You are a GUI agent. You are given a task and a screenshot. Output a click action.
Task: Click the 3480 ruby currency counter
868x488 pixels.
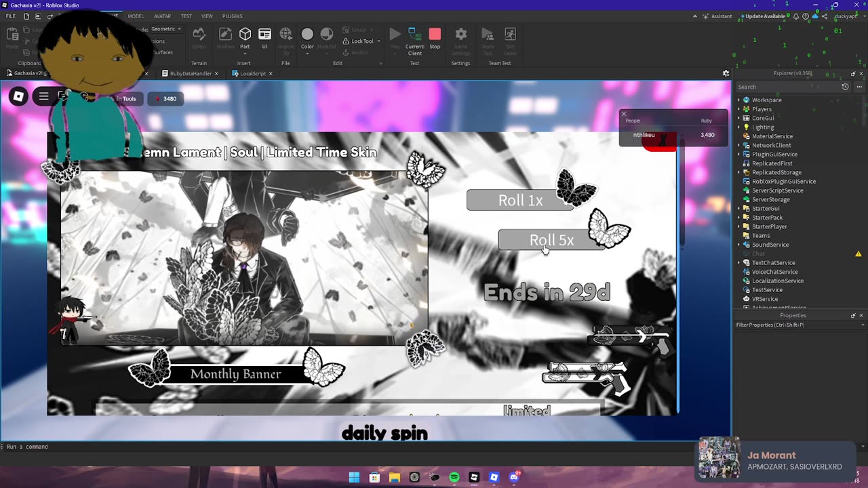[x=165, y=99]
